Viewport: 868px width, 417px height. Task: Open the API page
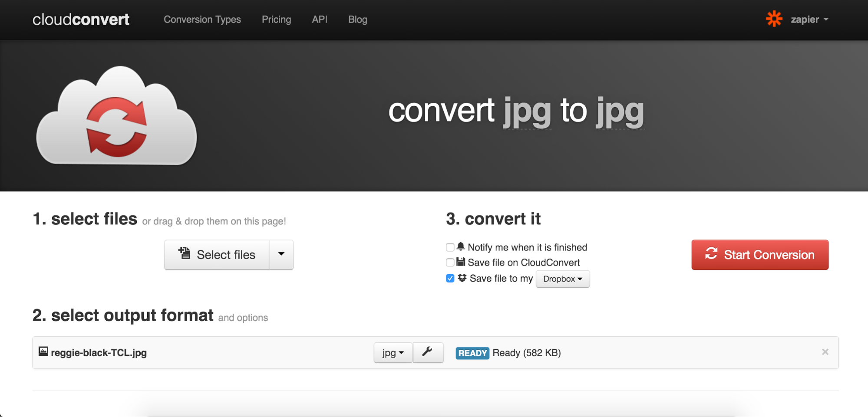(320, 20)
